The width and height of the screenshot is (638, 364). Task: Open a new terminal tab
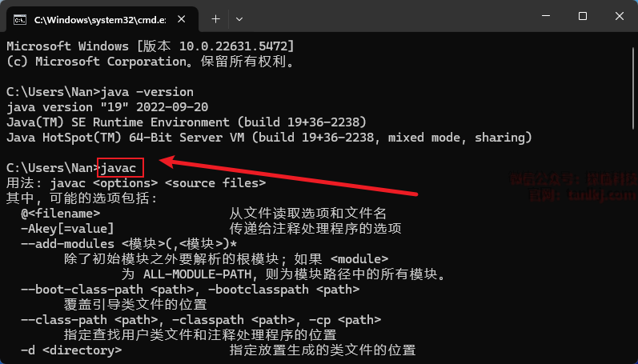(x=215, y=17)
